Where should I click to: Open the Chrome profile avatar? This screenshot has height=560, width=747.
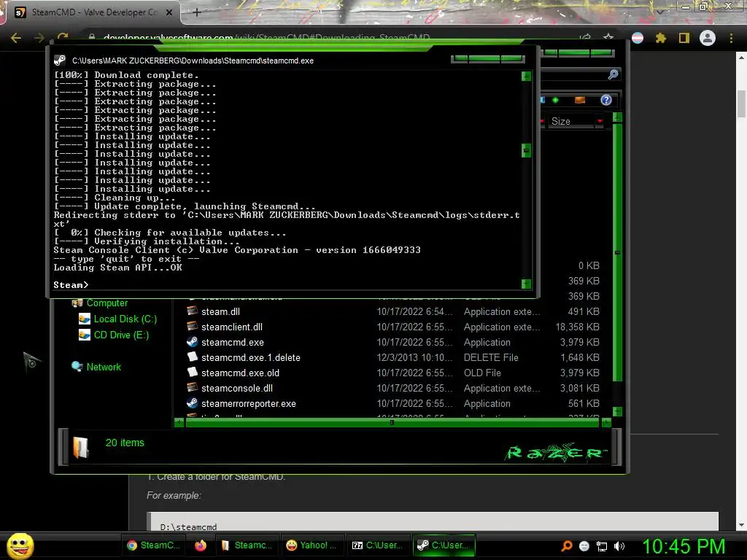tap(708, 38)
